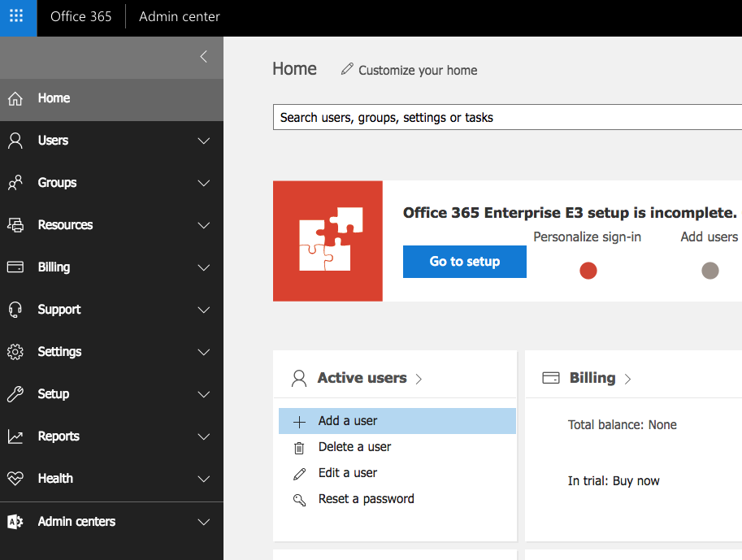Click Edit a user link
Viewport: 742px width, 560px height.
[x=348, y=473]
